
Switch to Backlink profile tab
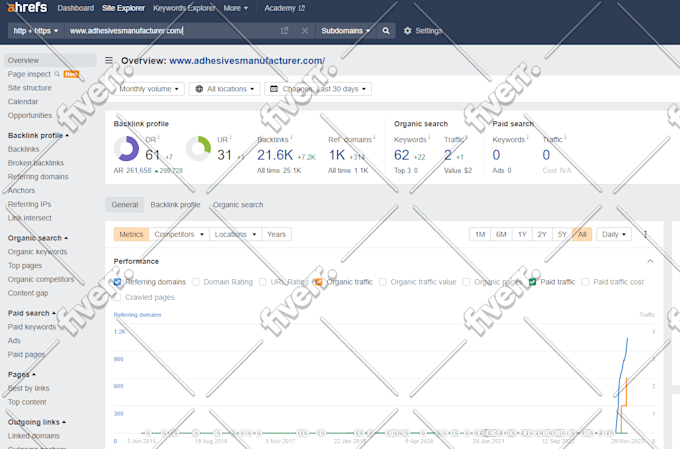pos(175,205)
